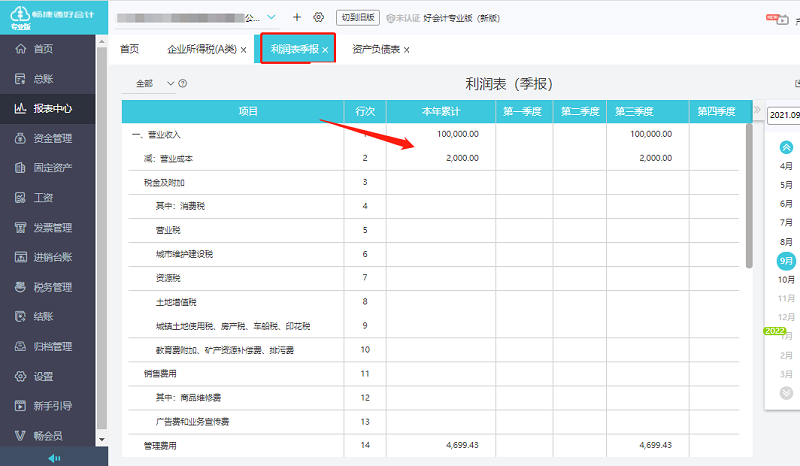Click 其中：消费税 row
This screenshot has height=466, width=800.
pyautogui.click(x=180, y=206)
